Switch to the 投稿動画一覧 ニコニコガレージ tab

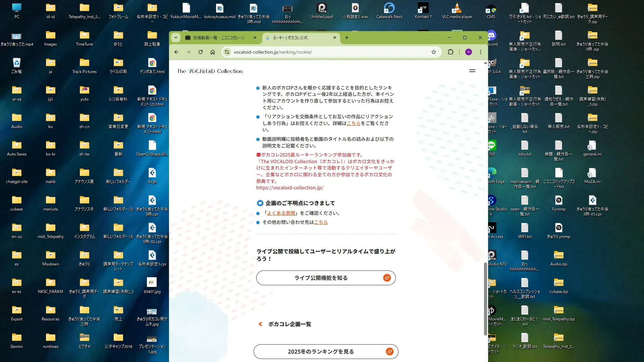point(219,38)
